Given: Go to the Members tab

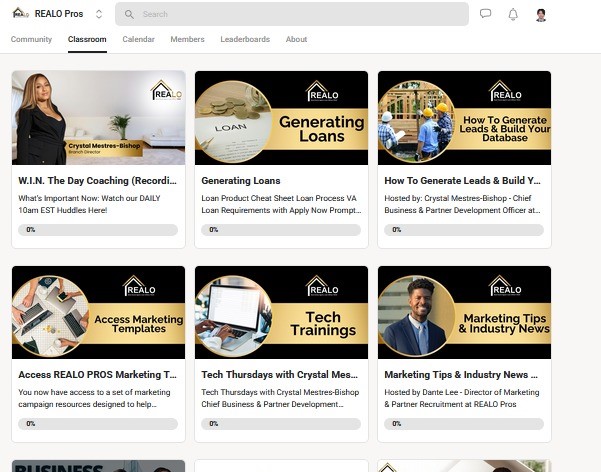Looking at the screenshot, I should 187,39.
